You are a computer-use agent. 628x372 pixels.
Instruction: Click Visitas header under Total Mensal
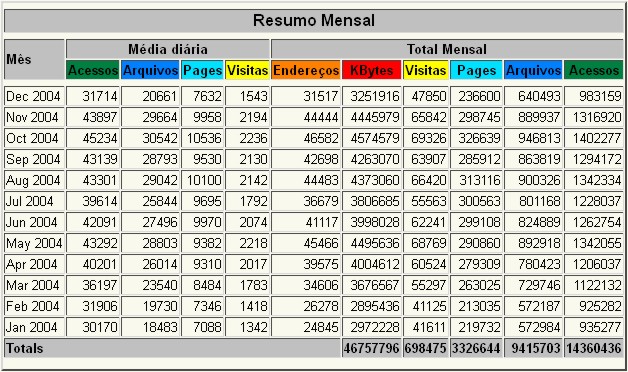[x=425, y=70]
